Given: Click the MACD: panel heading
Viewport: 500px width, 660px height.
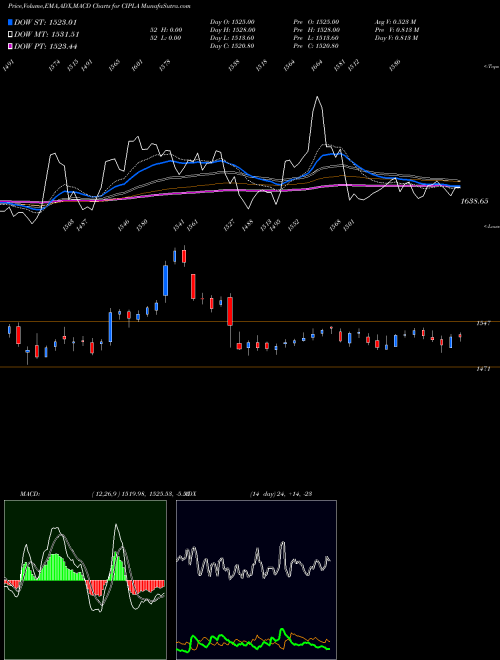Looking at the screenshot, I should (x=30, y=494).
